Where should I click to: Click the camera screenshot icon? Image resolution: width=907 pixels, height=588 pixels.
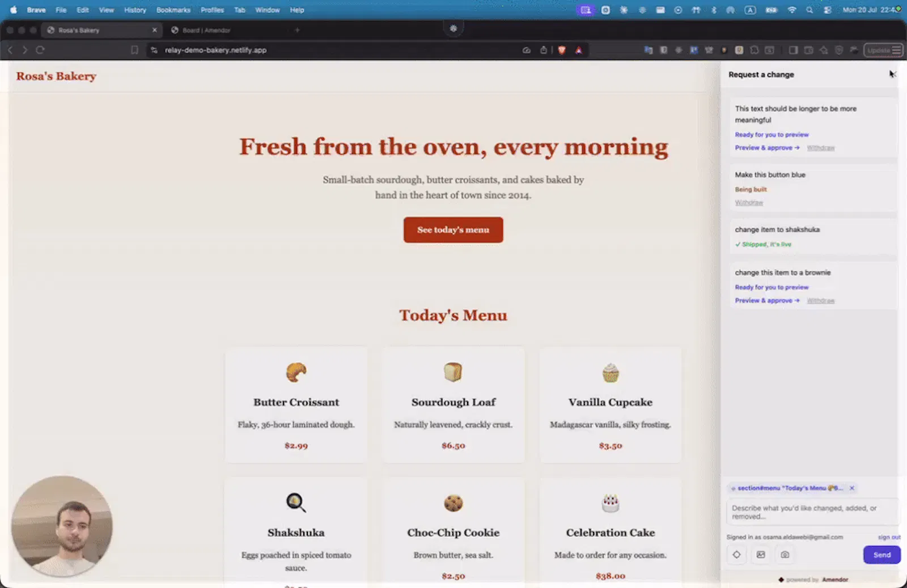point(785,555)
